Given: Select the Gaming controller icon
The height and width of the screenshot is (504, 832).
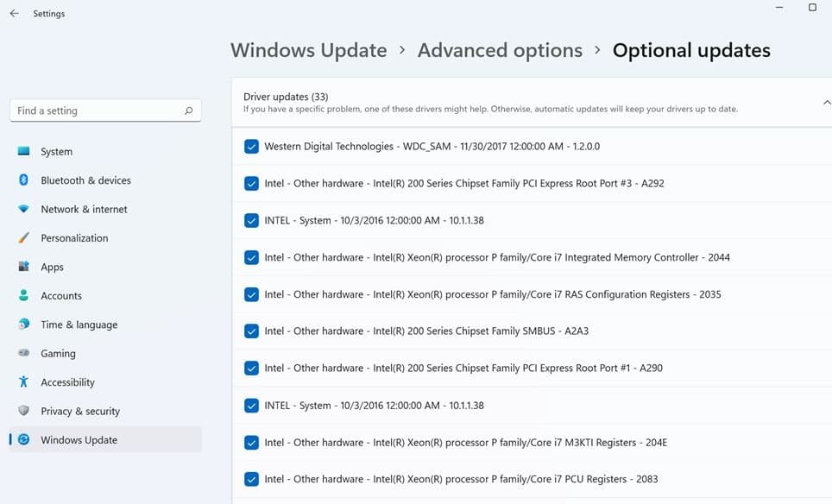Looking at the screenshot, I should [x=24, y=354].
